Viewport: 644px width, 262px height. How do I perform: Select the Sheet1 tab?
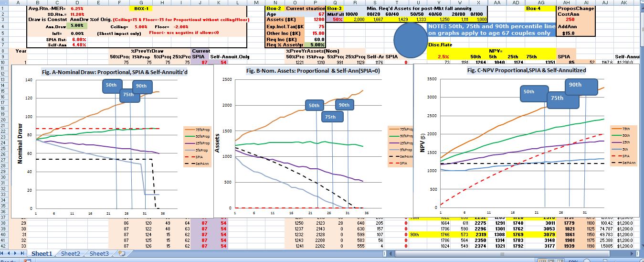pyautogui.click(x=42, y=253)
